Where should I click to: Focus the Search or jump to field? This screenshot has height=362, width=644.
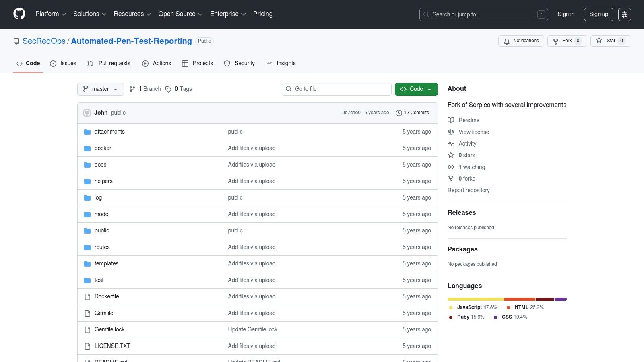(x=484, y=14)
